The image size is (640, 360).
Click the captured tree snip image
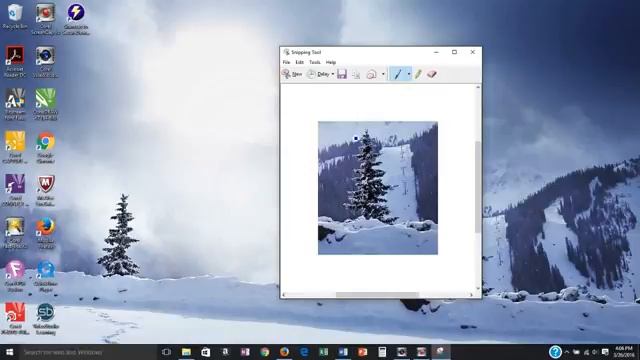pos(378,188)
